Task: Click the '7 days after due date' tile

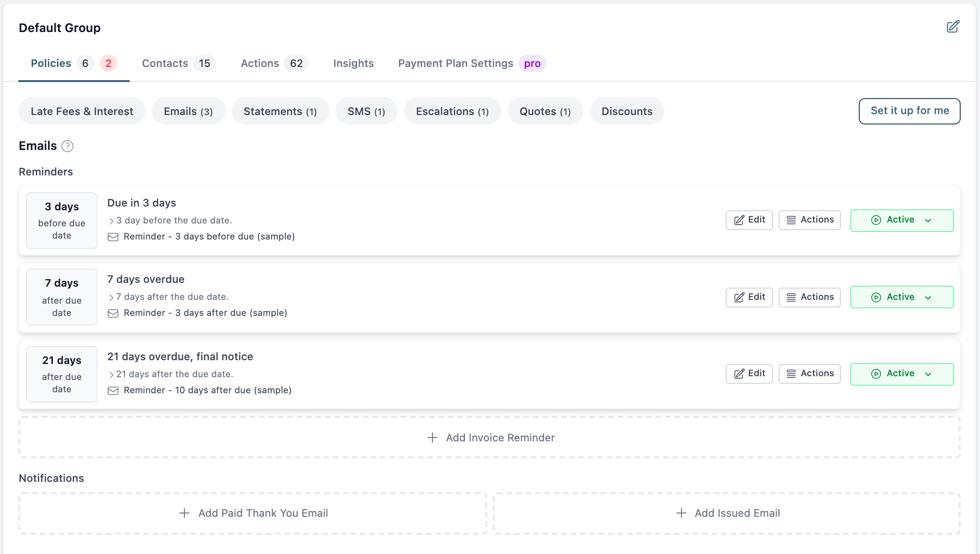Action: pyautogui.click(x=62, y=297)
